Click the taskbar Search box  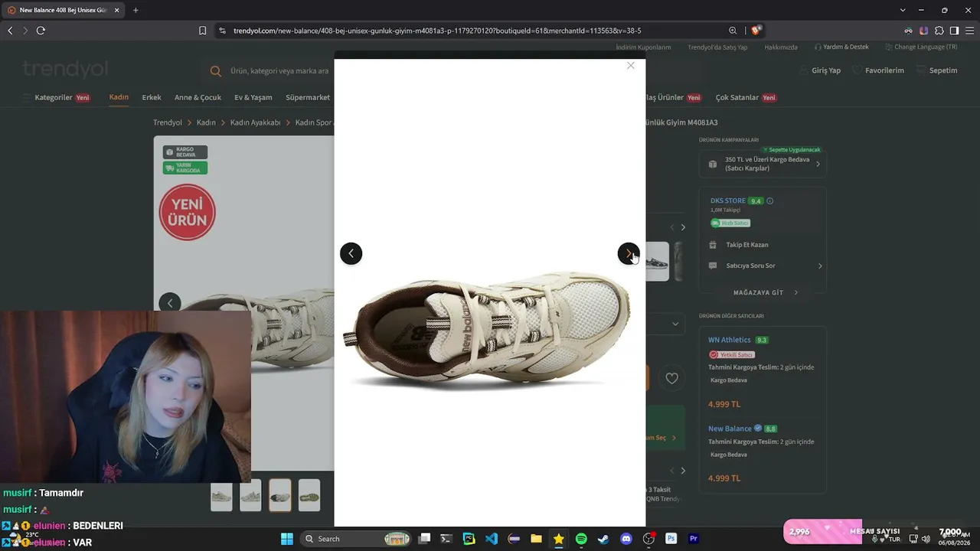(x=356, y=539)
